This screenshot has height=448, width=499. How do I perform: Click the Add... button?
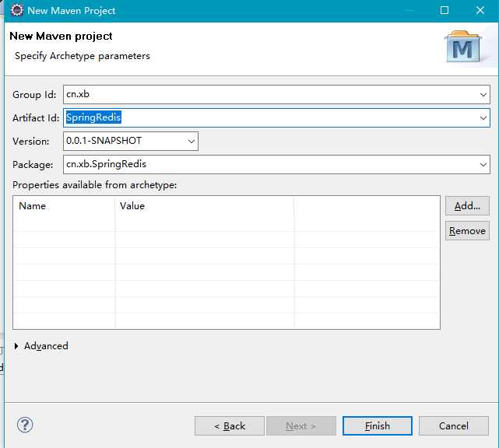coord(467,206)
